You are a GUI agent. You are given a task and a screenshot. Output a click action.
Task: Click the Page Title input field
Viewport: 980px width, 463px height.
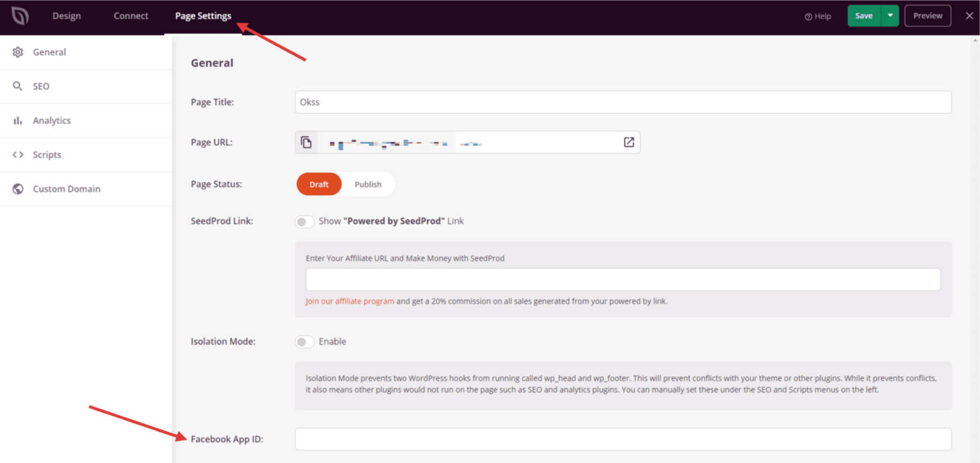(623, 102)
